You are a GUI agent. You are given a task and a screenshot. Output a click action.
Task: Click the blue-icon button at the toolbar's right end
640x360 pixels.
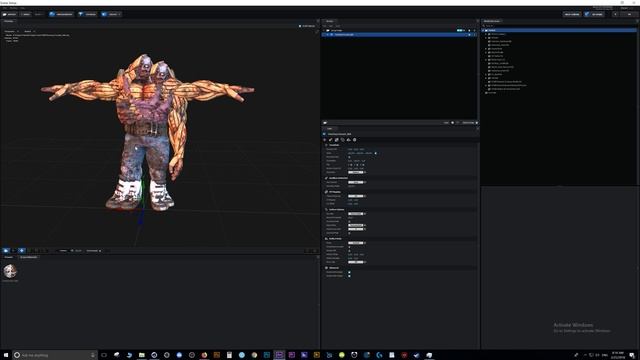(594, 14)
